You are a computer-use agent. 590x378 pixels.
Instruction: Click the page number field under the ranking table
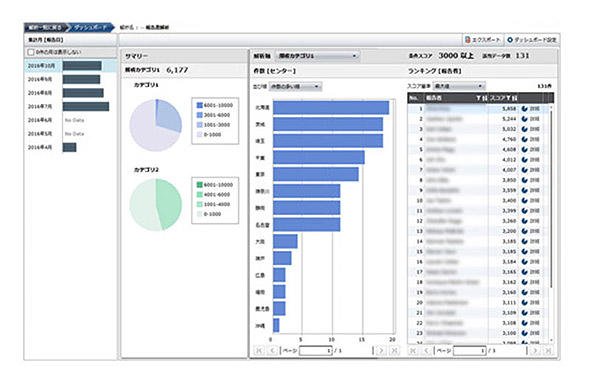tap(470, 351)
